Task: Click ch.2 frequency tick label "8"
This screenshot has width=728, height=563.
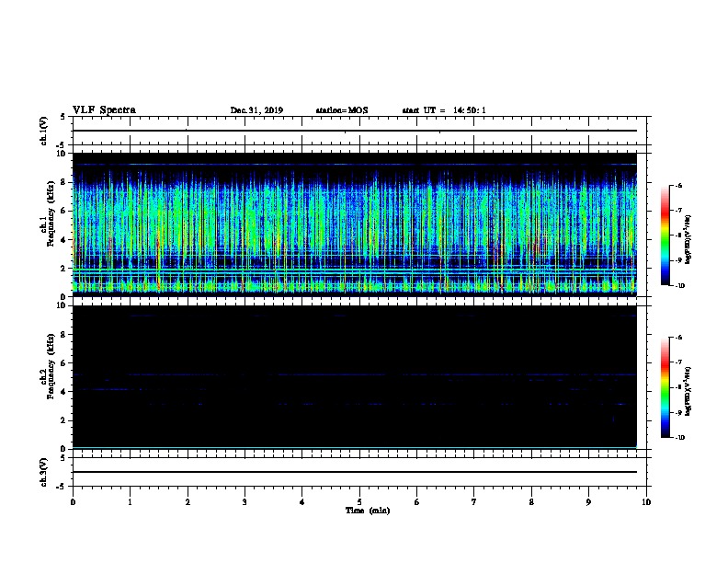Action: coord(63,335)
